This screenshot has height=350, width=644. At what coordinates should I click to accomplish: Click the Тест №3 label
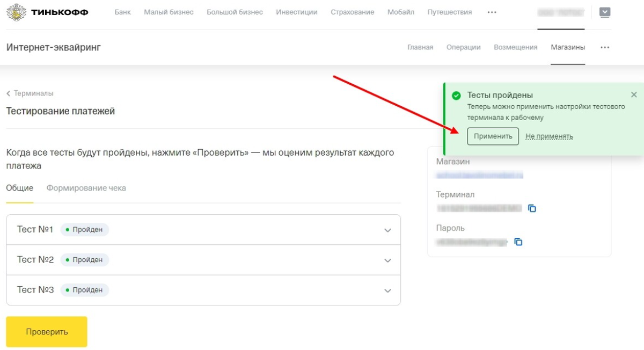(35, 290)
